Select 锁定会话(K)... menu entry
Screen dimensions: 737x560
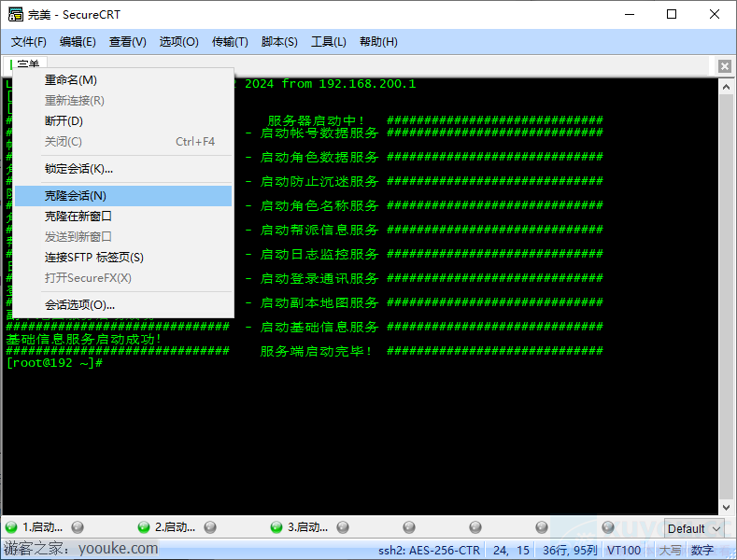(78, 169)
